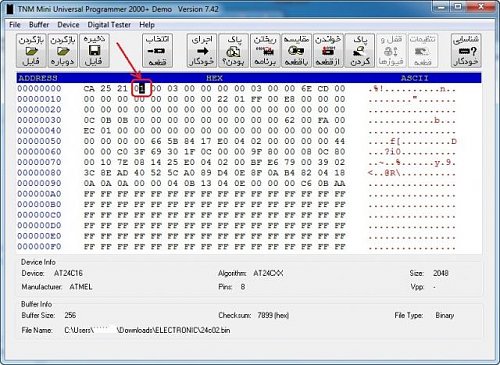Click the Open File toolbar button (بازکردن فایل)
The height and width of the screenshot is (365, 500).
pos(31,51)
